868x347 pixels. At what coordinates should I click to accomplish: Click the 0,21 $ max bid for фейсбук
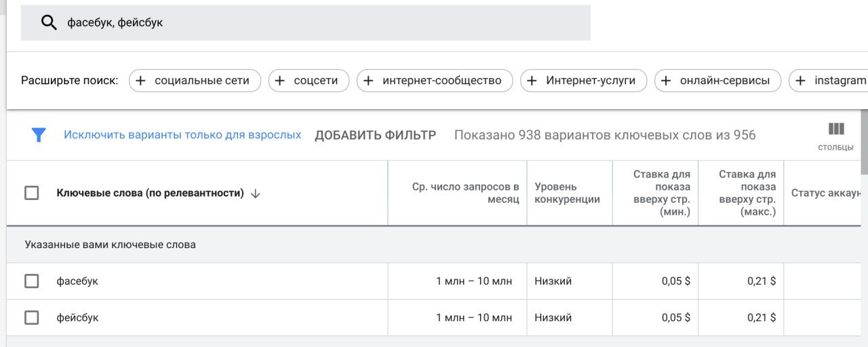coord(762,317)
